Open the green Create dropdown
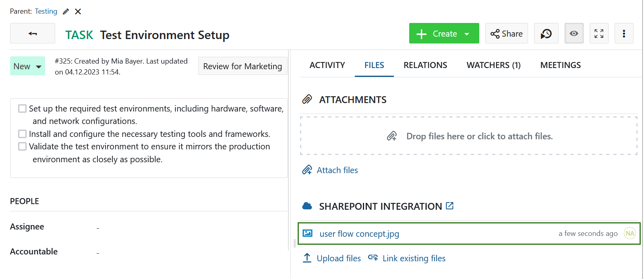 (x=444, y=33)
